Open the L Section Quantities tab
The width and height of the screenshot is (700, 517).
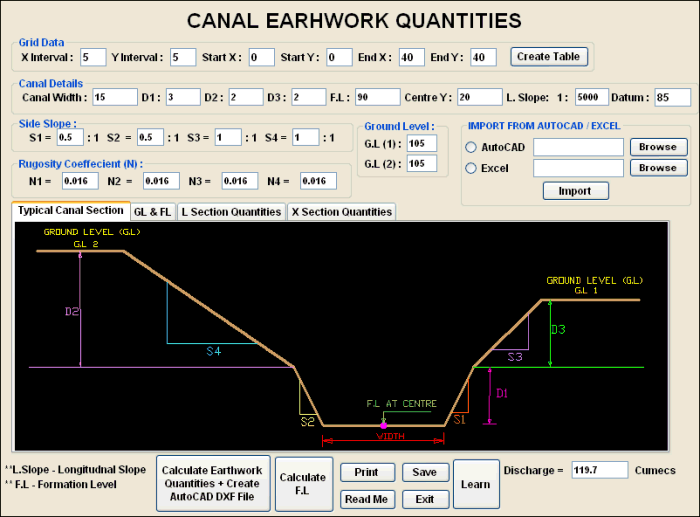232,212
